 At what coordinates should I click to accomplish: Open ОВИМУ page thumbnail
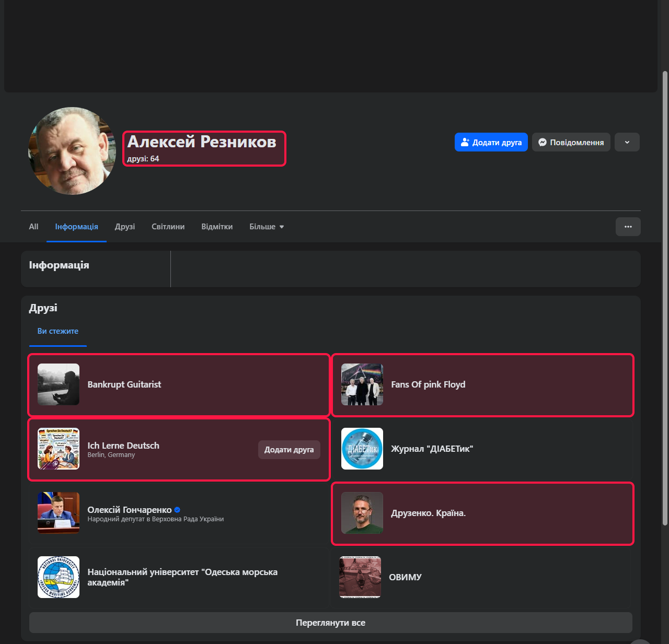[x=360, y=577]
